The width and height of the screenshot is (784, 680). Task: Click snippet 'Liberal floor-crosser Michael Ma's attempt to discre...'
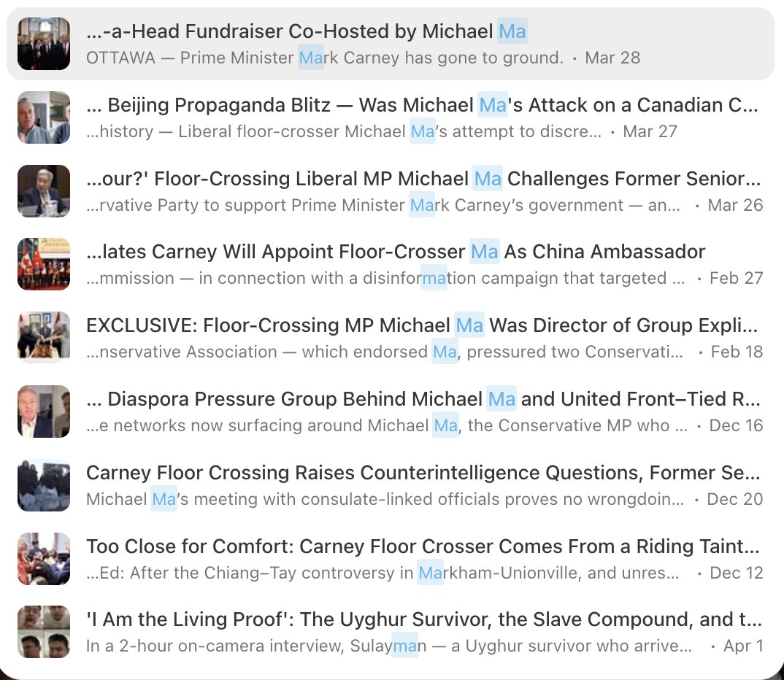pyautogui.click(x=390, y=131)
